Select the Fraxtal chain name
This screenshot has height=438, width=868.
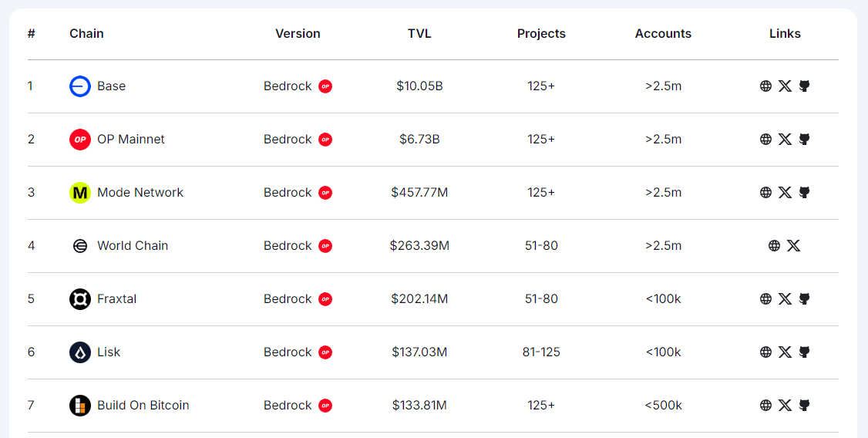(x=117, y=298)
